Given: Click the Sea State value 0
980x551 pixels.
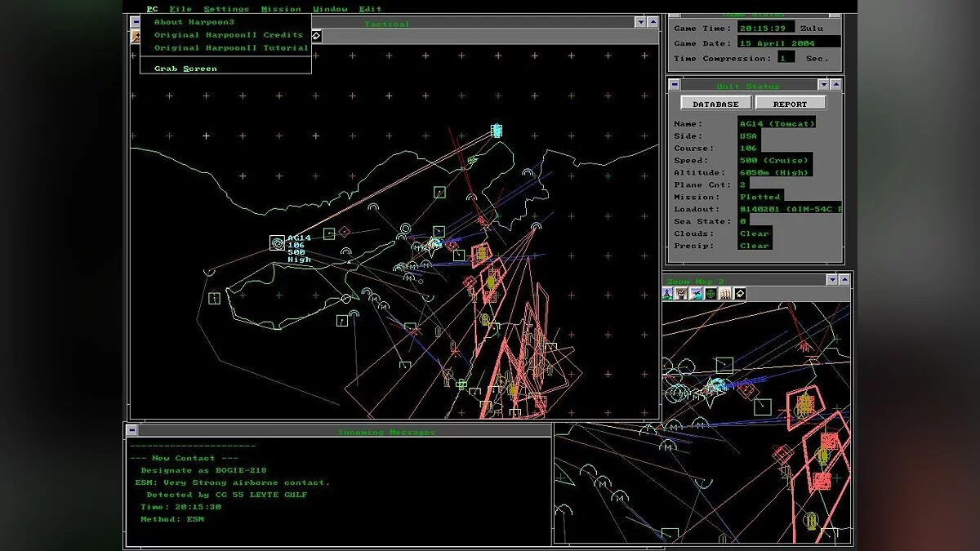Looking at the screenshot, I should click(x=743, y=221).
